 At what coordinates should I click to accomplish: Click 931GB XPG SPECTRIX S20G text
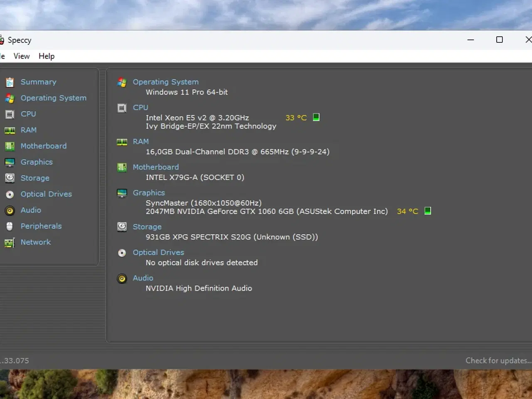pyautogui.click(x=232, y=237)
